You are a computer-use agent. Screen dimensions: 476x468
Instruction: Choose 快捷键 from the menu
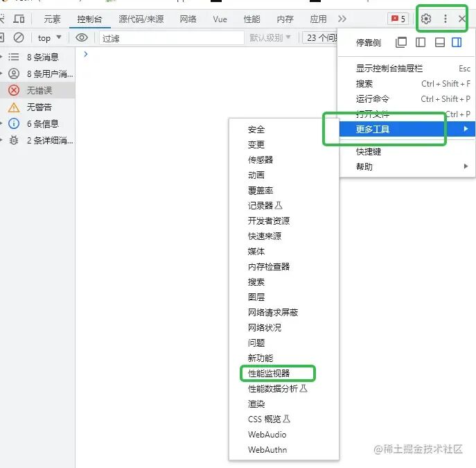coord(407,151)
